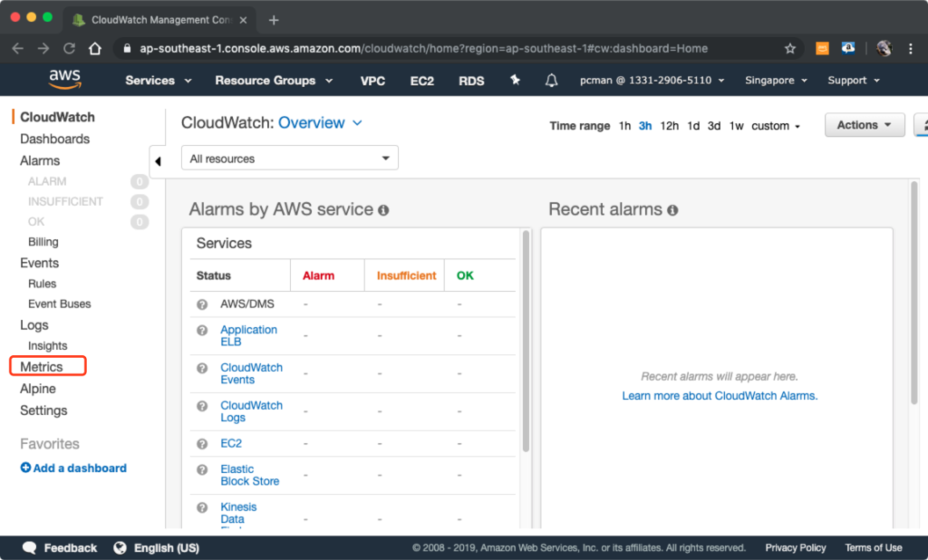Open Events in the sidebar

40,264
